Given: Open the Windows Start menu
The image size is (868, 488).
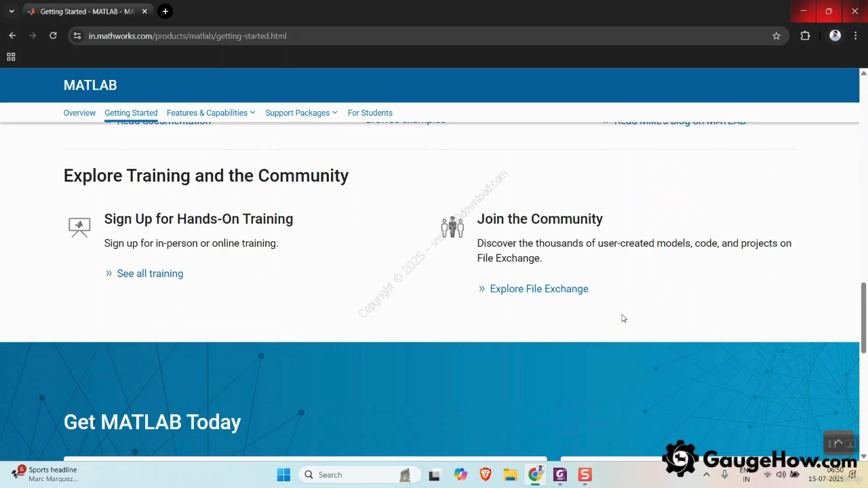Looking at the screenshot, I should point(283,475).
